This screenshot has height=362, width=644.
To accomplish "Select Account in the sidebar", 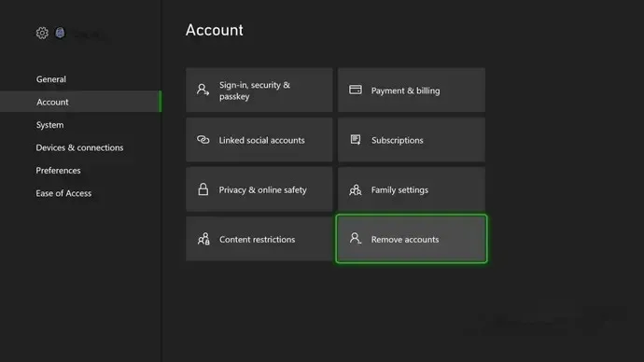I will tap(80, 102).
